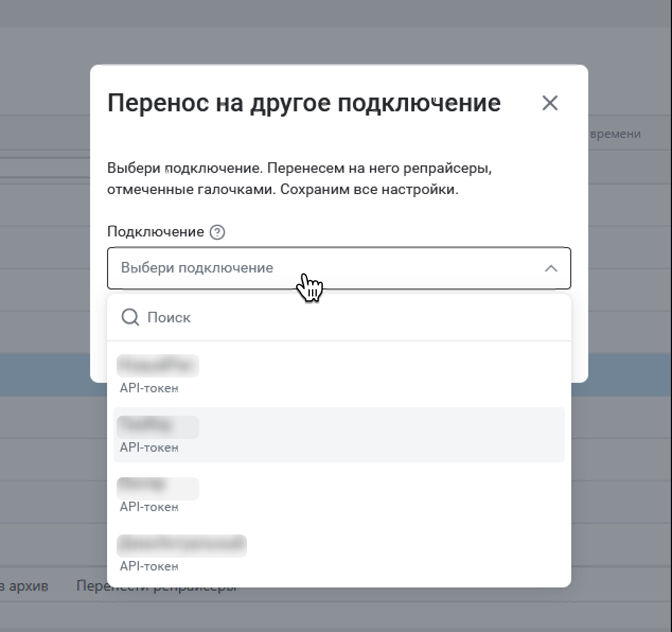The height and width of the screenshot is (632, 672).
Task: Click "API-токен" label under third connection
Action: point(149,507)
